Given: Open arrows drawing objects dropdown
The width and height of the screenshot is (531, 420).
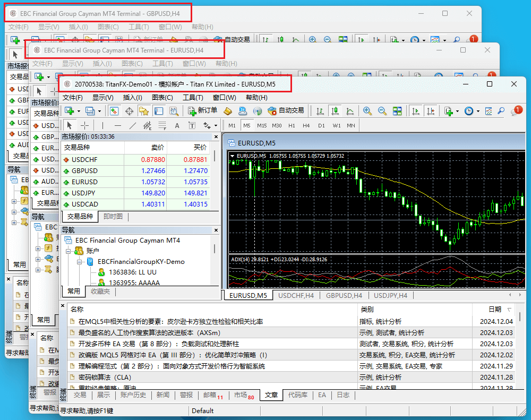Looking at the screenshot, I should click(216, 126).
